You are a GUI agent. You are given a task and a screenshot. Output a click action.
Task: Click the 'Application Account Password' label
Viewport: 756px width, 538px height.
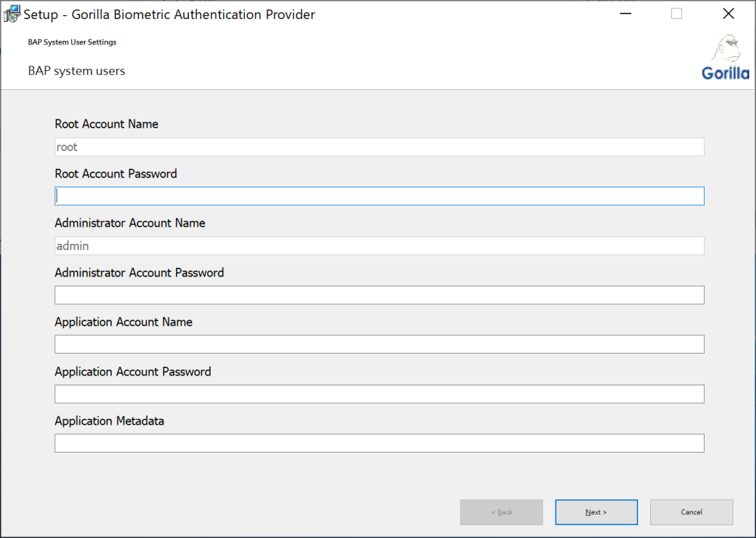pos(132,371)
